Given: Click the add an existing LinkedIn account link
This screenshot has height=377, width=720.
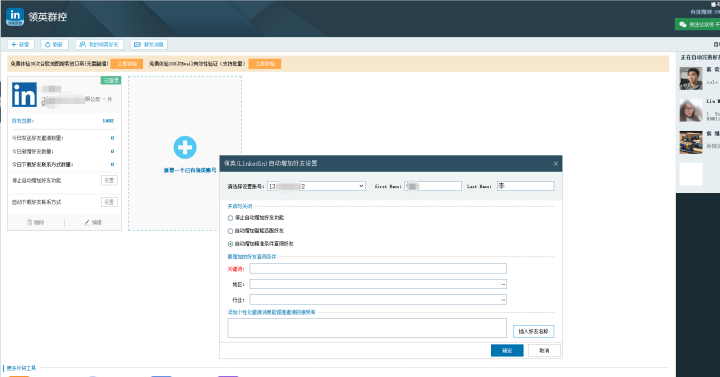Looking at the screenshot, I should tap(190, 170).
